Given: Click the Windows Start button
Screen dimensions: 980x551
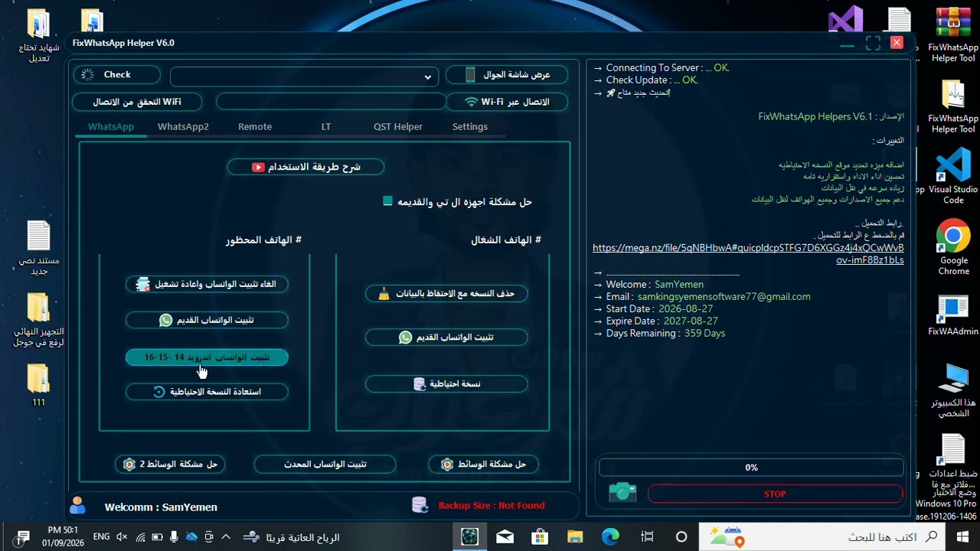Looking at the screenshot, I should 962,537.
